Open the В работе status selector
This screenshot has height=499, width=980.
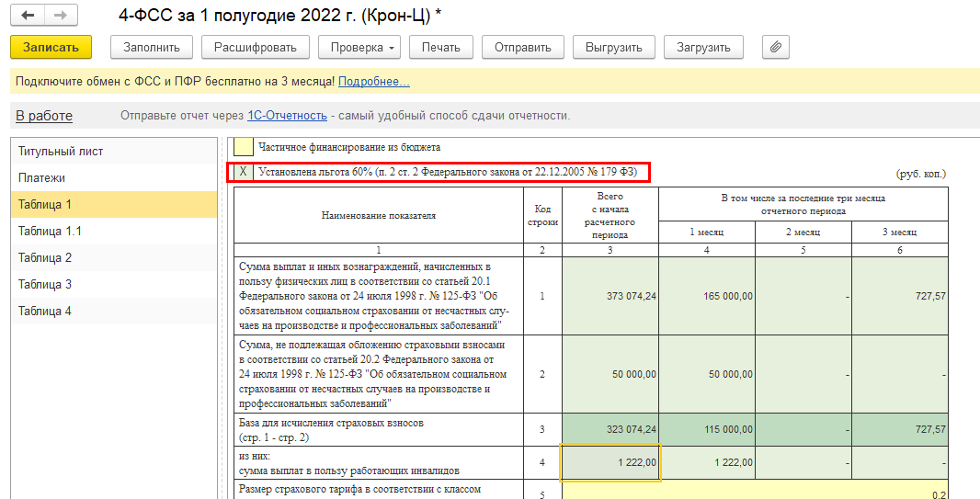(x=43, y=115)
